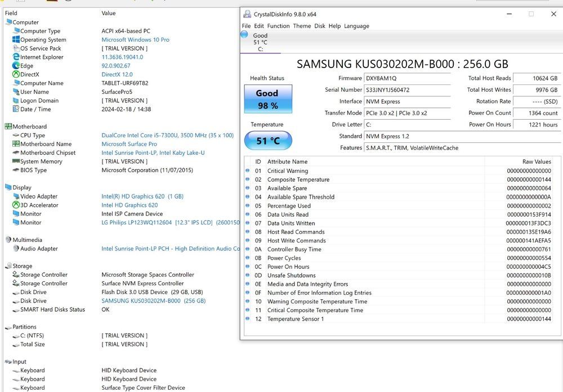The image size is (563, 392).
Task: Select the Audio Adapter row
Action: (122, 249)
